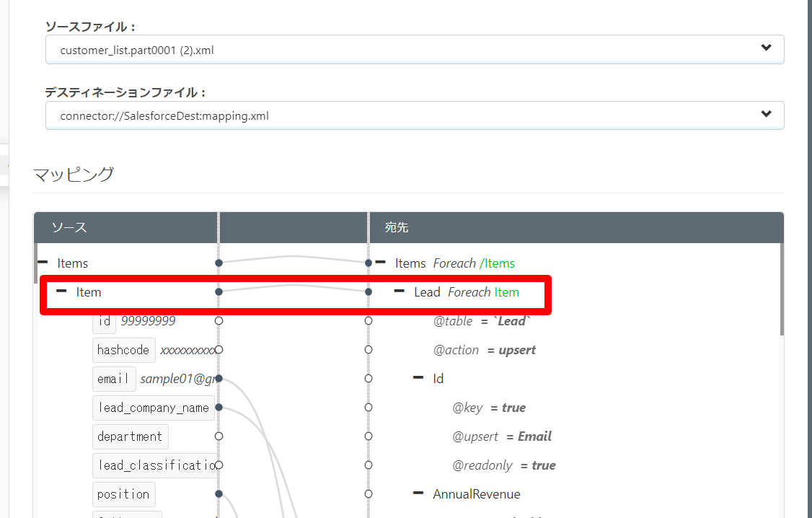Click the email sample value sample01@

[177, 379]
